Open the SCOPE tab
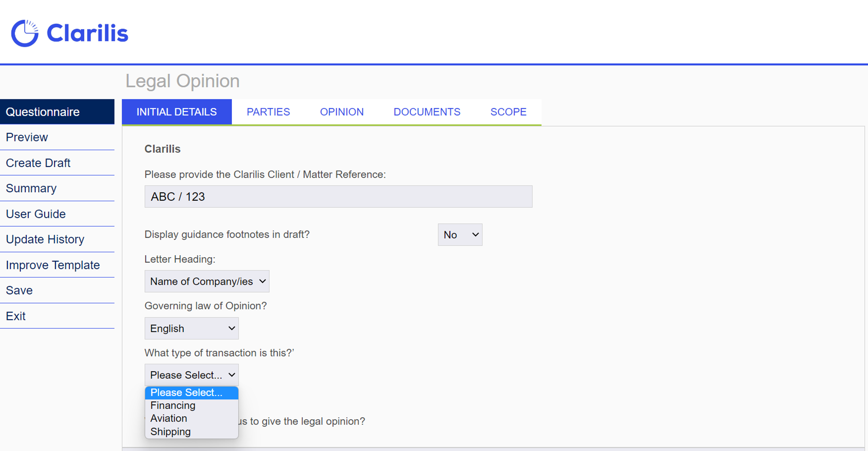The image size is (868, 451). point(508,112)
